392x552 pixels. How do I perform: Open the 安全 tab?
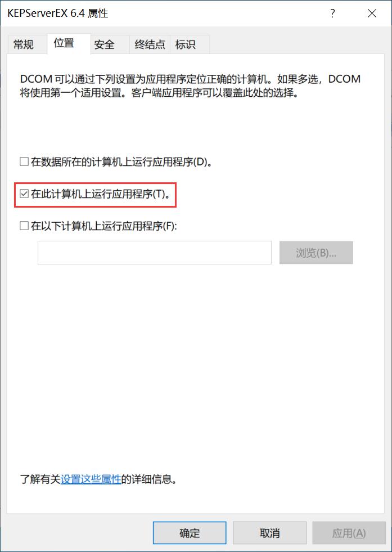[x=104, y=44]
